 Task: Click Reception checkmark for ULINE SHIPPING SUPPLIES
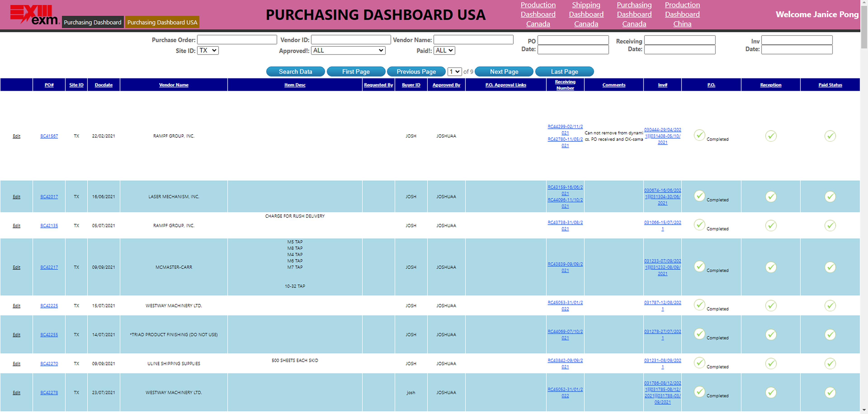(x=771, y=364)
